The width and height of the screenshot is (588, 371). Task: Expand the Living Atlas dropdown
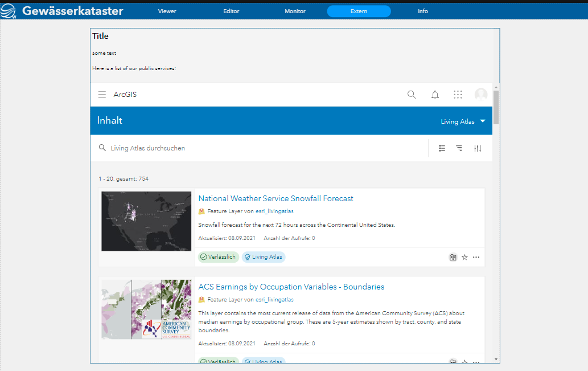[x=463, y=121]
